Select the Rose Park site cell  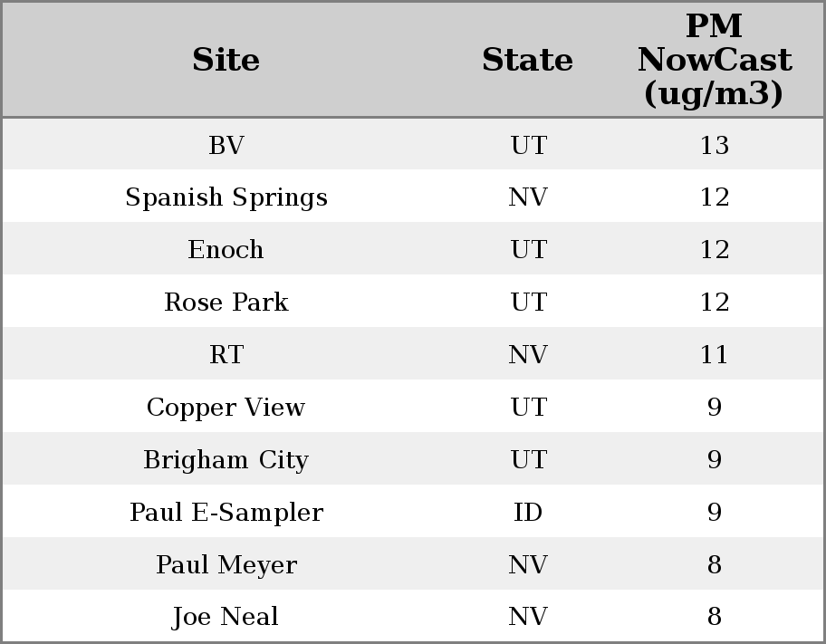pyautogui.click(x=226, y=303)
